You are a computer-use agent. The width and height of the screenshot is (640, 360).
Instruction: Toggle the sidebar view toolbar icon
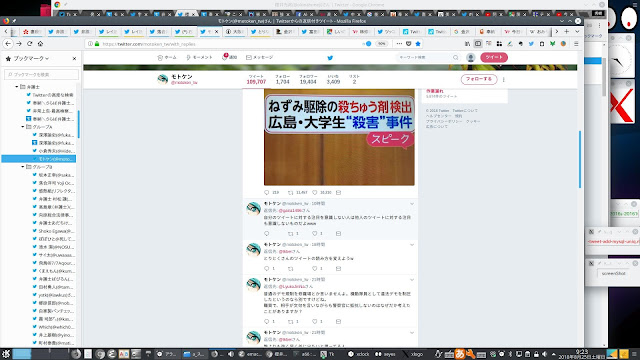click(x=478, y=44)
